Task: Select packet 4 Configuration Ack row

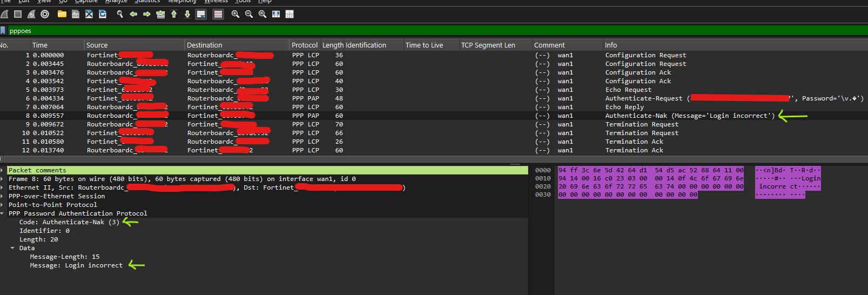Action: pyautogui.click(x=434, y=81)
